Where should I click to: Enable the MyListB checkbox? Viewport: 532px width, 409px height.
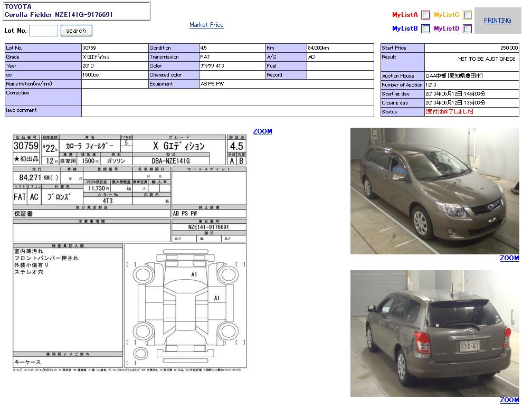pyautogui.click(x=425, y=29)
